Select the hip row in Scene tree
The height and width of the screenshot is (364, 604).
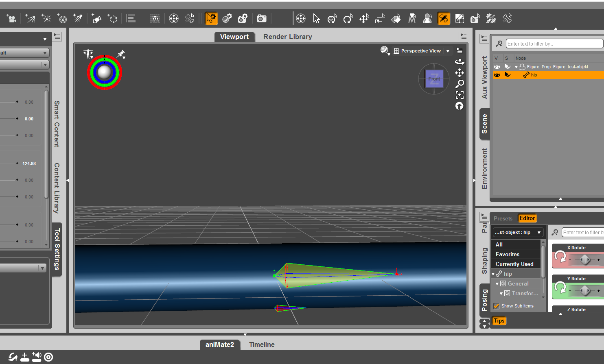[548, 75]
